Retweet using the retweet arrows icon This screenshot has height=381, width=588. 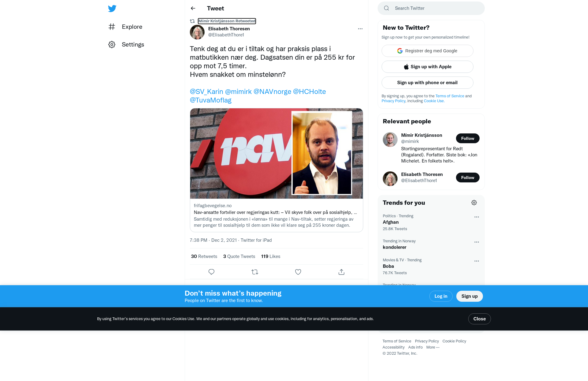click(x=255, y=272)
